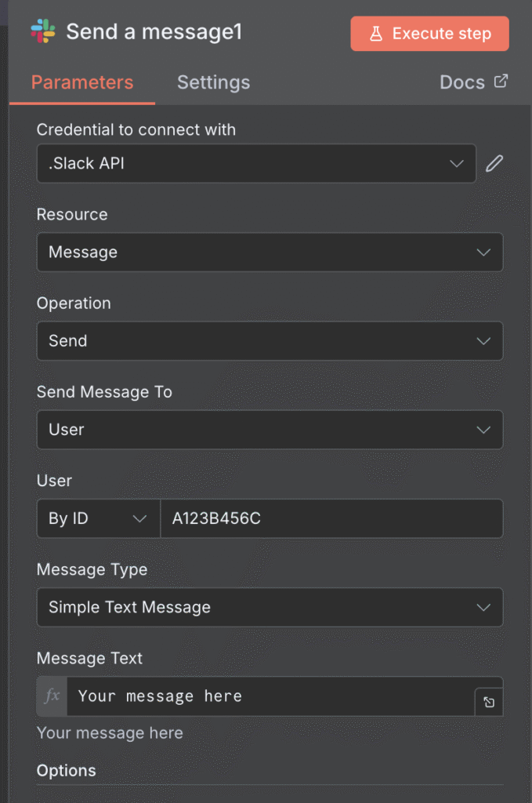Click the Execute step button
Image resolution: width=532 pixels, height=803 pixels.
(429, 33)
